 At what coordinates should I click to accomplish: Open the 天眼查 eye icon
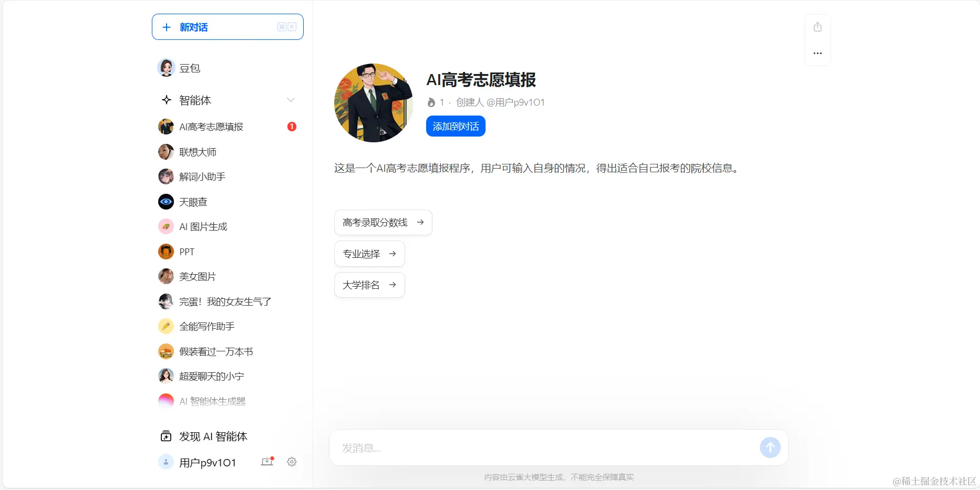[166, 202]
